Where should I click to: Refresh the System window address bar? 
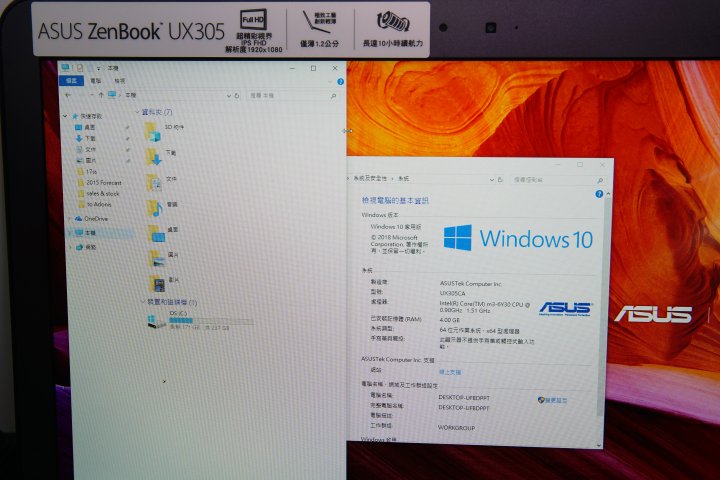coord(501,180)
